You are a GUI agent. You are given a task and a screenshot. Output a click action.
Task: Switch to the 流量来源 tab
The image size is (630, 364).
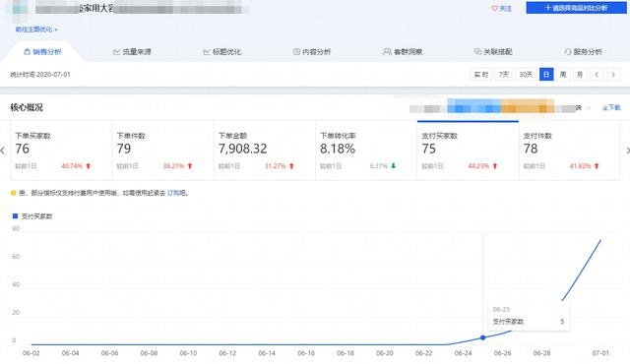coord(132,52)
